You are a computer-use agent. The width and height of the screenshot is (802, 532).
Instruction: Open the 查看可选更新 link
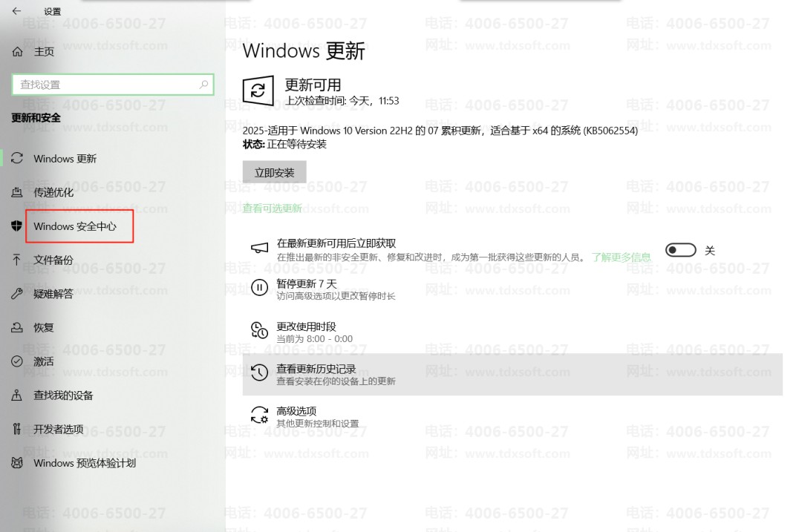click(x=272, y=208)
